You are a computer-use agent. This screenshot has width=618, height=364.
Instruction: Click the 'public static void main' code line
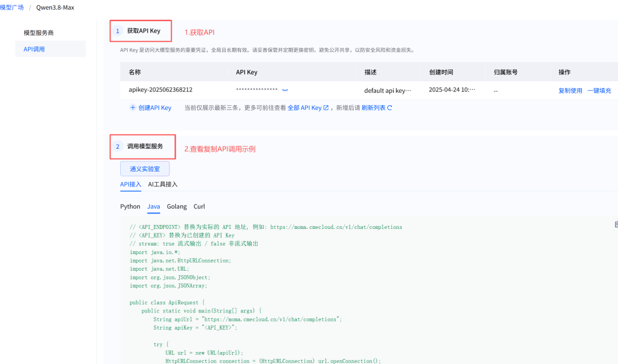(201, 311)
